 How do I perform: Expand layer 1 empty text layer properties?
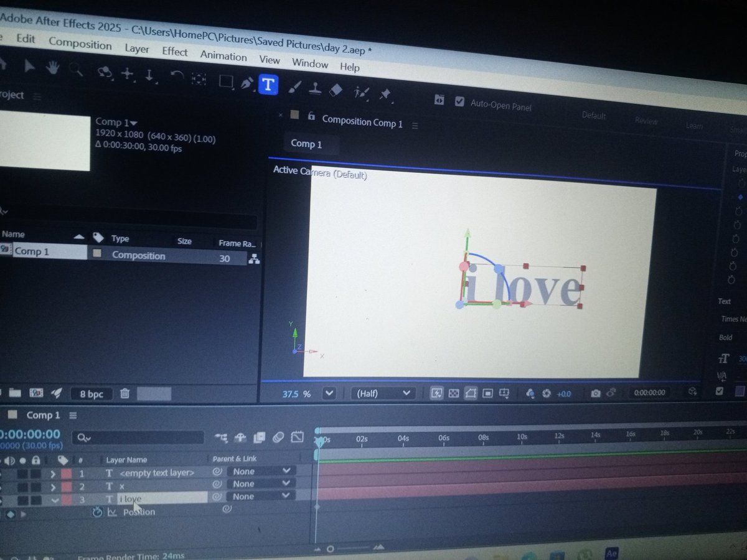pos(54,474)
